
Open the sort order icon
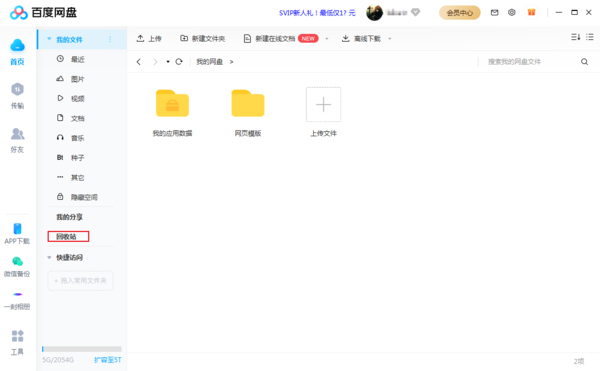point(575,37)
